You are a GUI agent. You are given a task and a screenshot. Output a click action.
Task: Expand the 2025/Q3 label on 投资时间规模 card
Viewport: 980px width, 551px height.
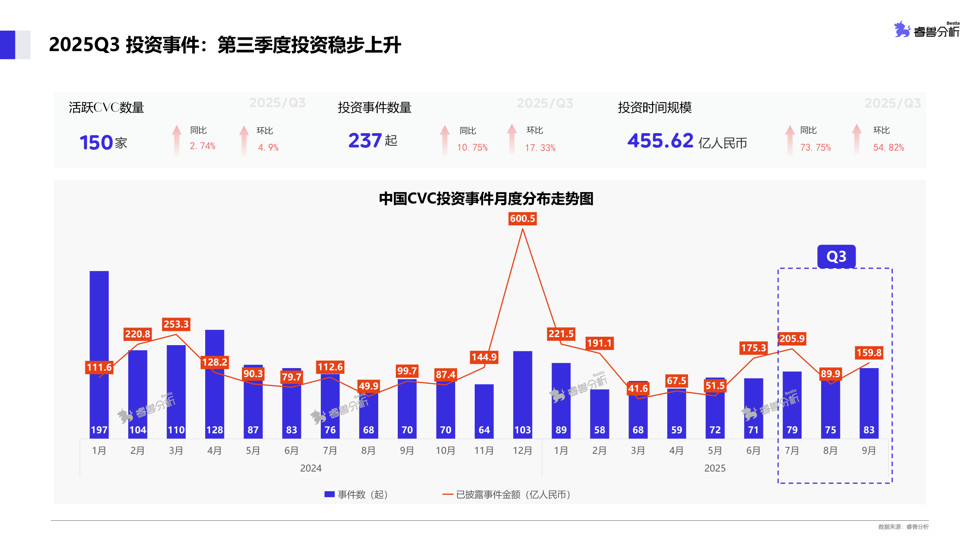(x=892, y=103)
